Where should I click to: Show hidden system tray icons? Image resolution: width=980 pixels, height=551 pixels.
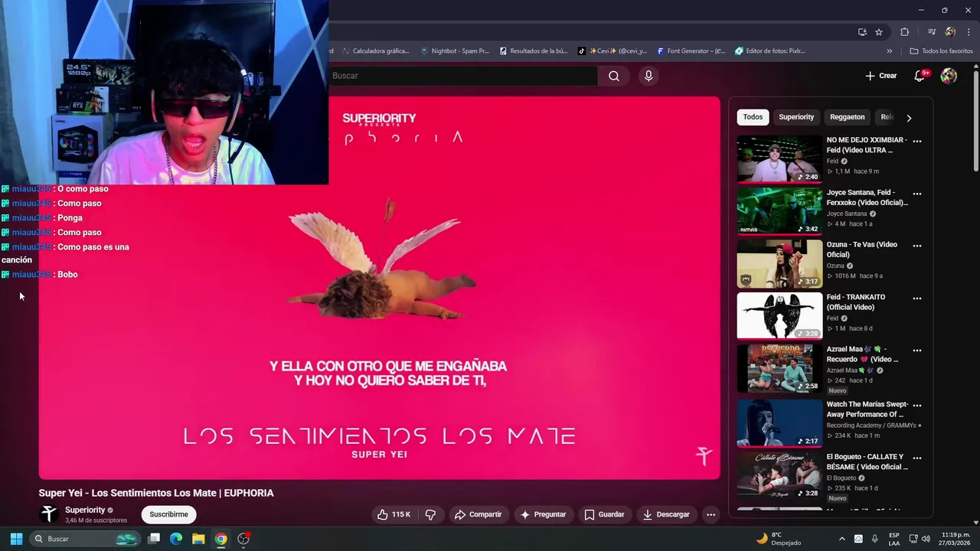point(842,539)
